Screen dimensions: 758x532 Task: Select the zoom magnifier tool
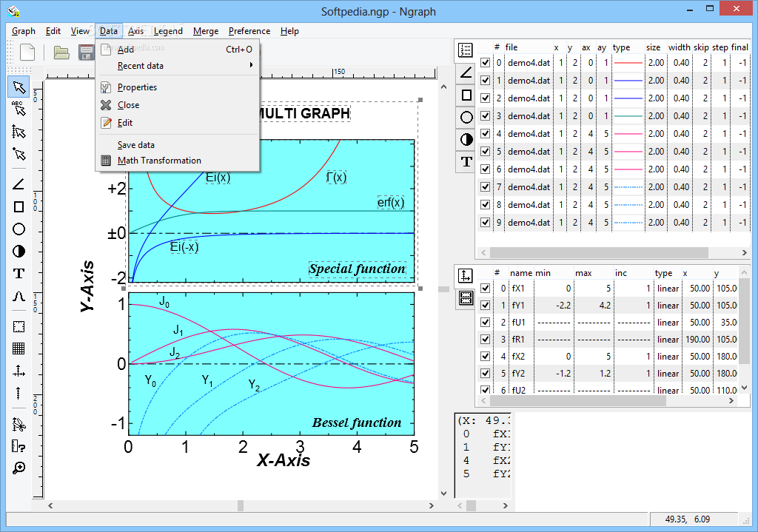pyautogui.click(x=19, y=468)
